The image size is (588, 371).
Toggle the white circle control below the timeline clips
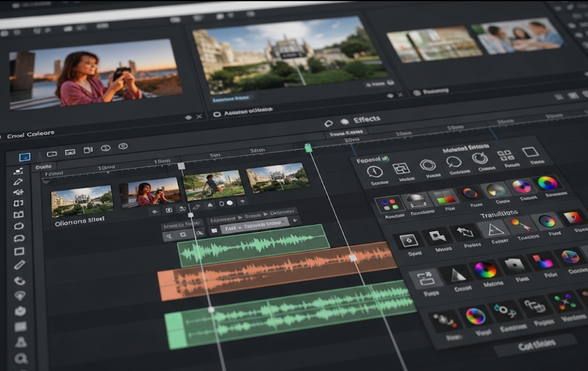coord(229,203)
